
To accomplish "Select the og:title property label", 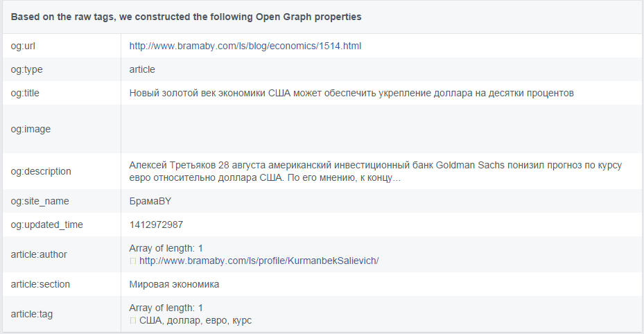I will coord(25,93).
